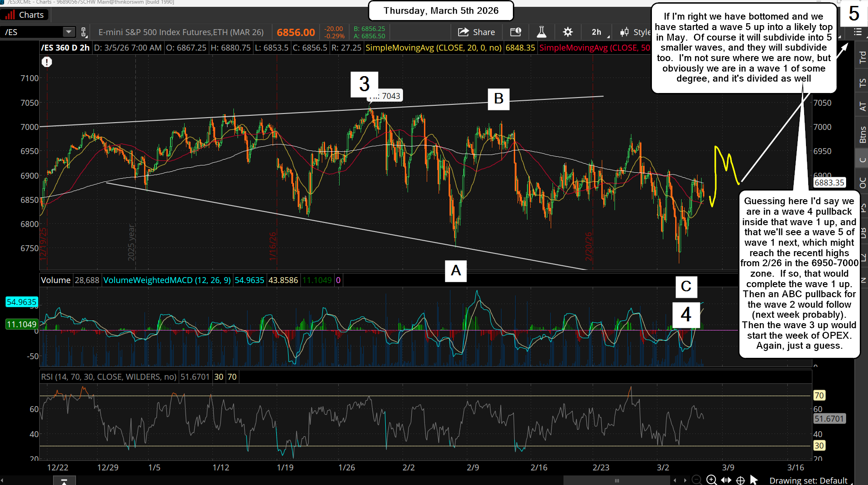This screenshot has height=485, width=868.
Task: Click the pan crosshair icon
Action: tap(741, 480)
